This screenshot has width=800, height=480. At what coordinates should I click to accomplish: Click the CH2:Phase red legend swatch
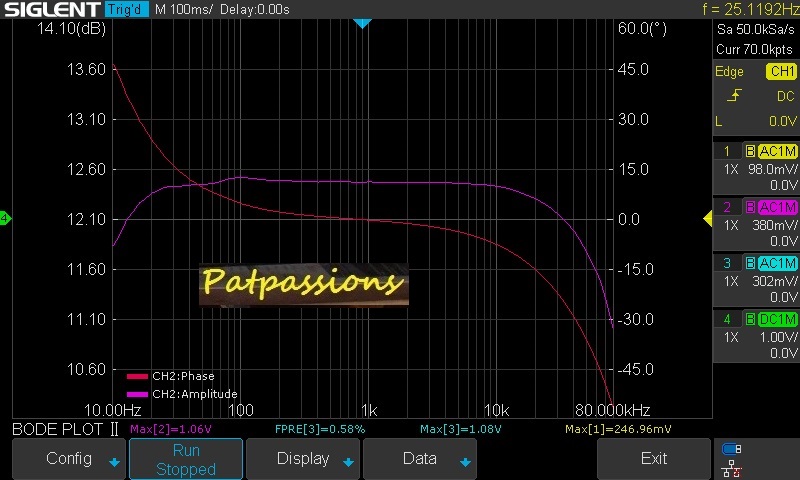tap(137, 377)
